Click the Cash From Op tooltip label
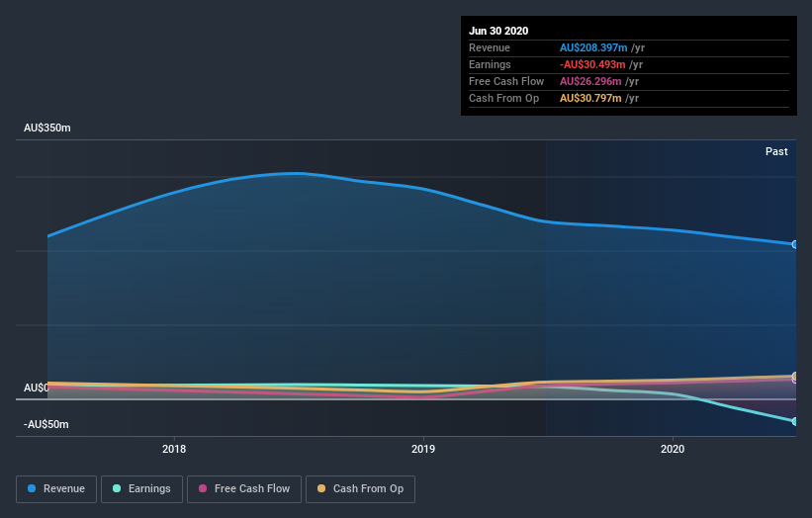The image size is (812, 518). coord(503,98)
